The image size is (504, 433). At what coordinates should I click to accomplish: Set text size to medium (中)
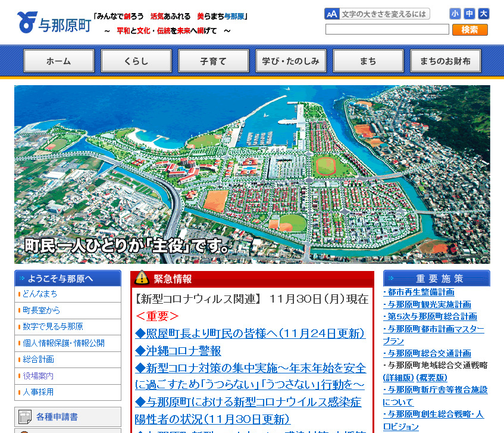(469, 14)
